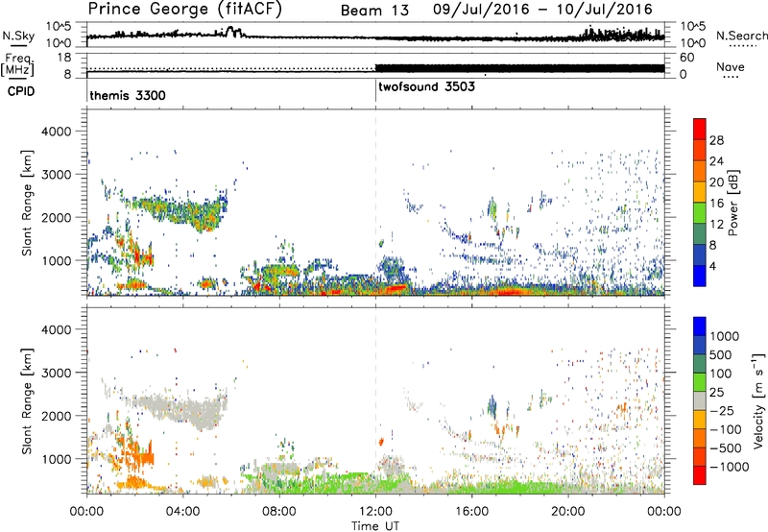Screen dimensions: 768x532
Task: Click the 'Prince George (fitACF)' title text
Action: click(x=185, y=10)
